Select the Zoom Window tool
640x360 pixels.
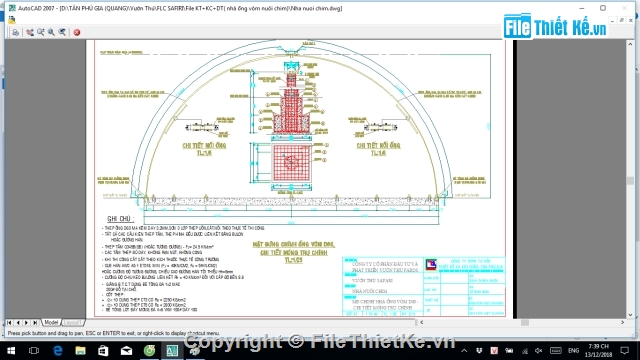click(51, 32)
